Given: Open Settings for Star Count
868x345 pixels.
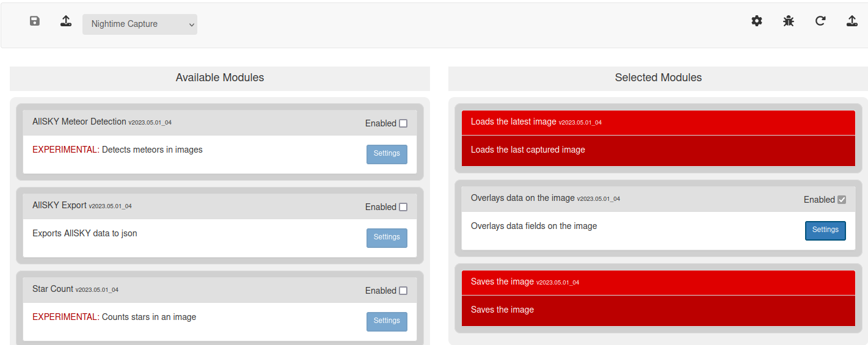Looking at the screenshot, I should point(387,321).
